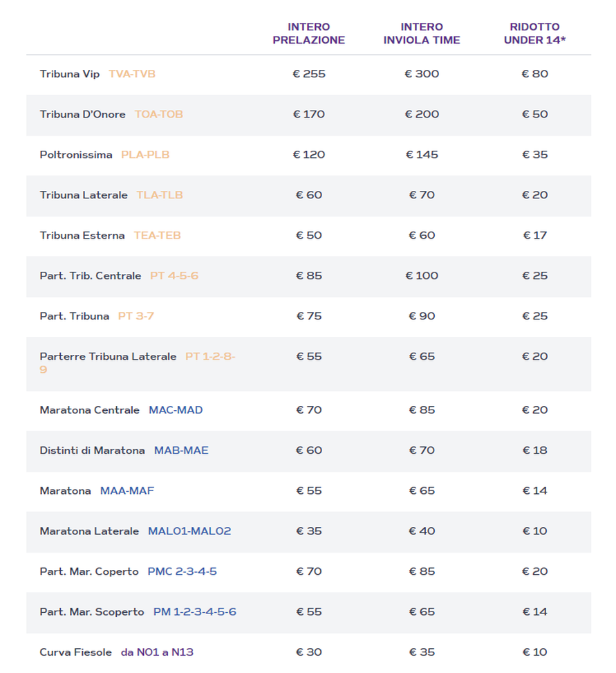Image resolution: width=616 pixels, height=673 pixels.
Task: Click the MAL01-MAL02 sector code
Action: pos(189,531)
